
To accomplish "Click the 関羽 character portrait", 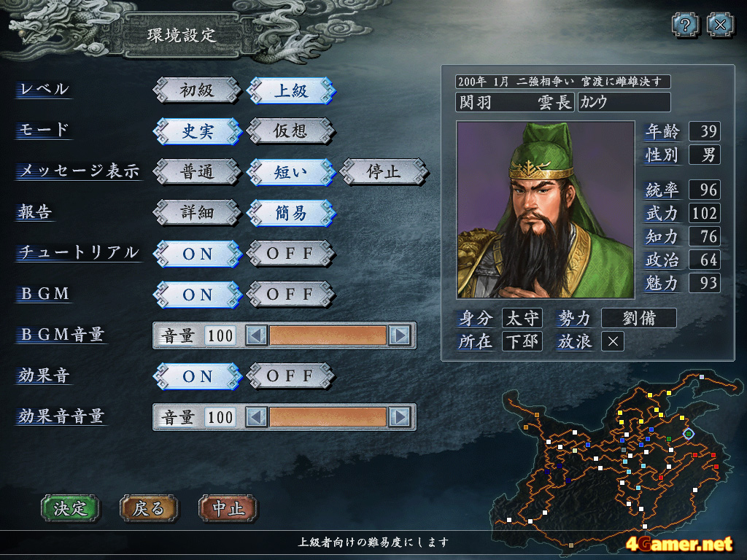I will 546,209.
